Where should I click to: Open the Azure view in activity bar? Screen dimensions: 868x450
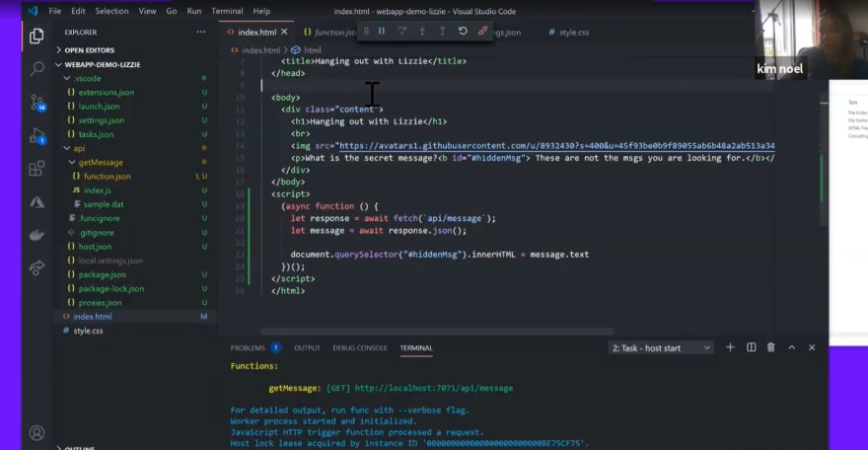(36, 202)
